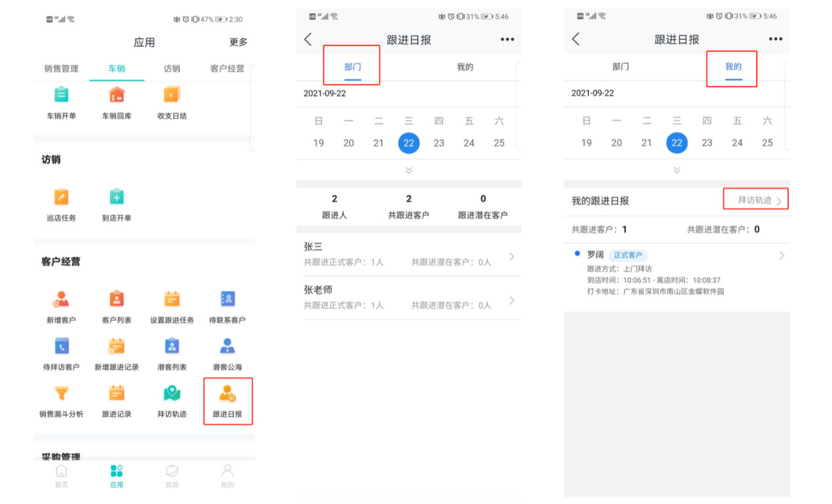The height and width of the screenshot is (504, 832).
Task: Open the 客户列表 icon
Action: point(117,299)
